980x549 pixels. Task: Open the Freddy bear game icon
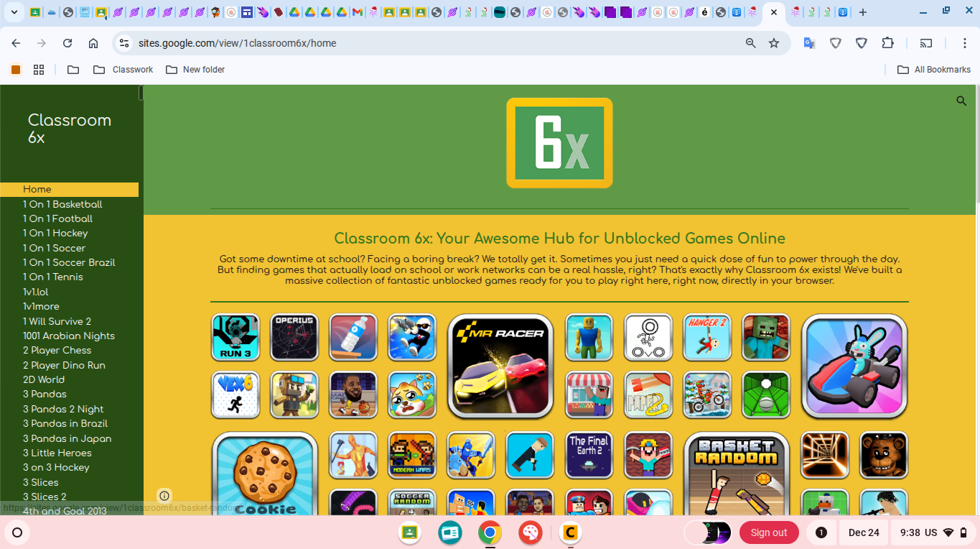coord(884,455)
